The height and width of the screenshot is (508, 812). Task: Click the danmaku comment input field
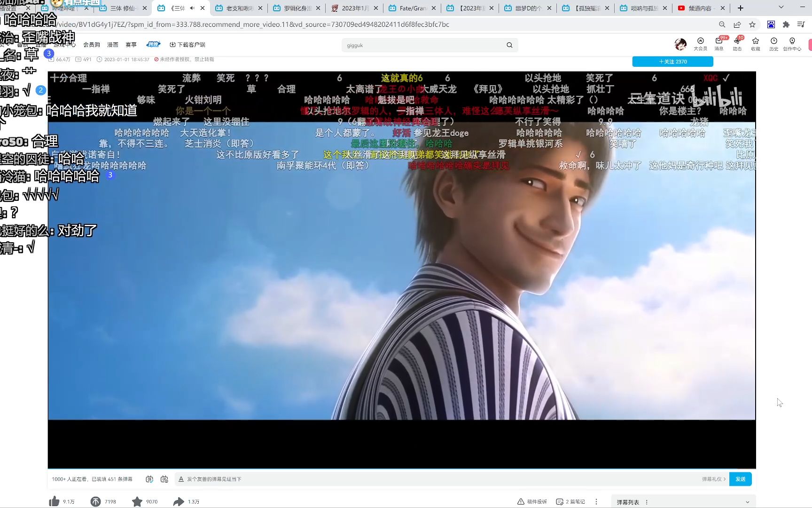[x=423, y=479]
